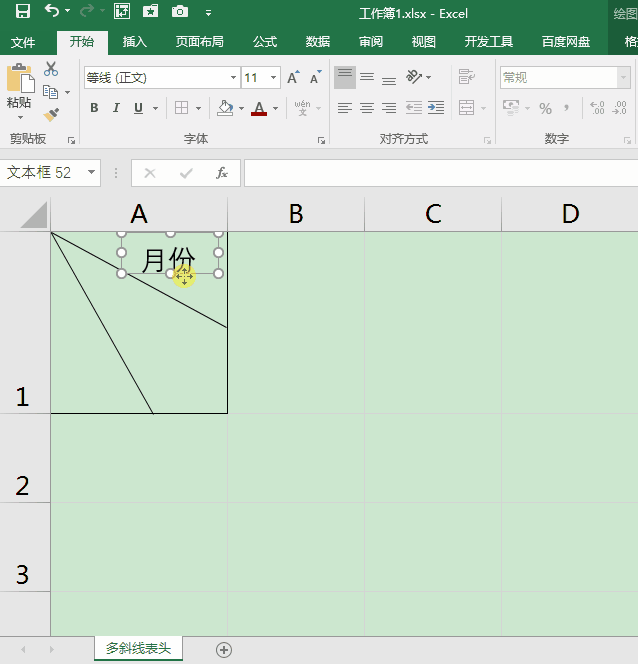Expand the 粘贴 options arrow
This screenshot has width=638, height=664.
pos(20,117)
